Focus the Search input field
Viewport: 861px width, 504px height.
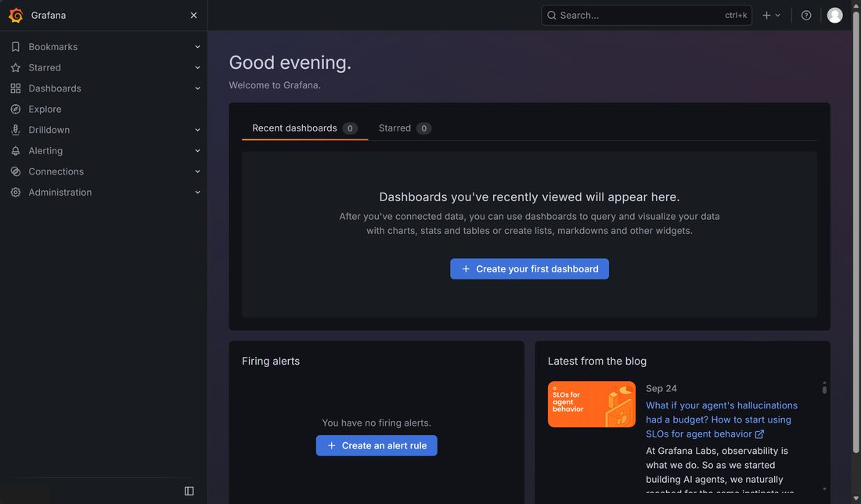pyautogui.click(x=647, y=16)
